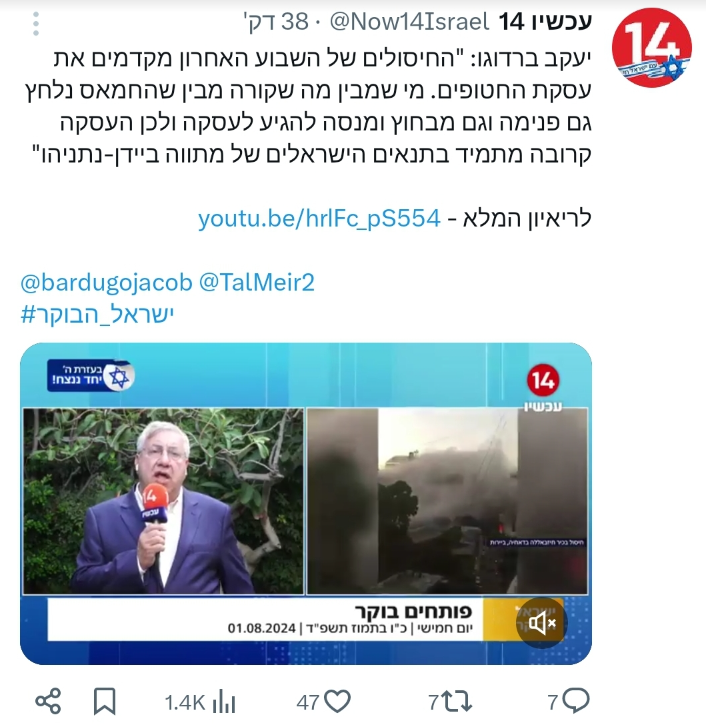Open the @TalMeir2 mention
The image size is (706, 727).
point(257,282)
